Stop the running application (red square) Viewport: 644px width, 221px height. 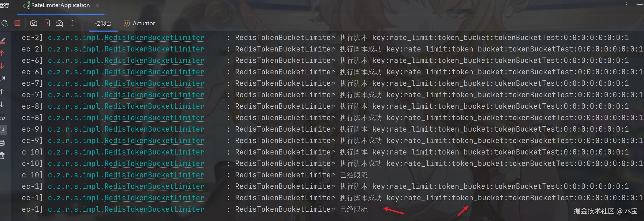click(x=17, y=23)
